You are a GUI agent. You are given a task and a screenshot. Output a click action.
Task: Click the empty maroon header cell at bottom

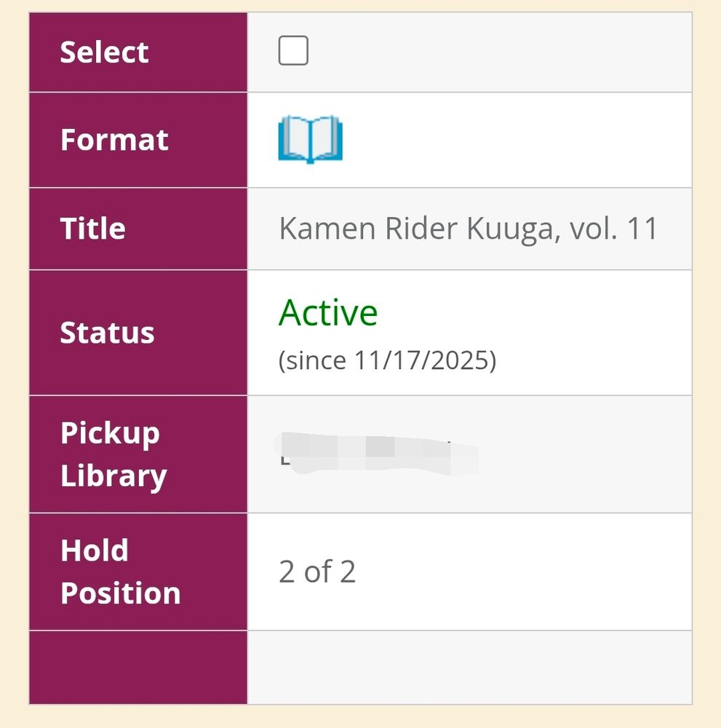138,667
